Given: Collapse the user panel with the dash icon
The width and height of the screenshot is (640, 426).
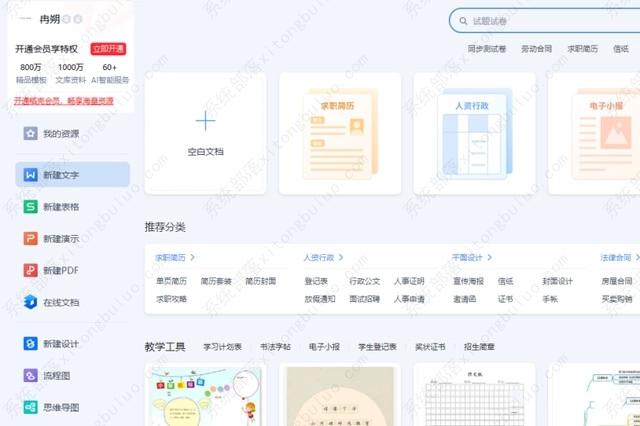Looking at the screenshot, I should (25, 18).
